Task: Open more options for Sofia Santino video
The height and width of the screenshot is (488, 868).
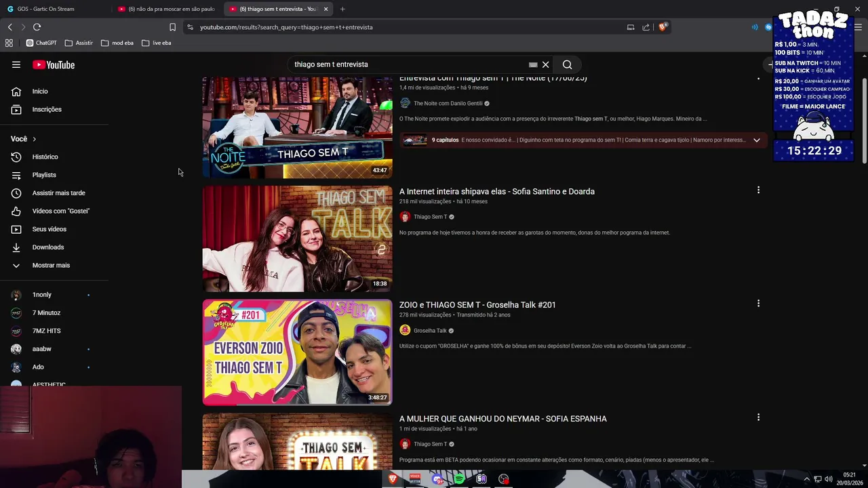Action: coord(758,190)
